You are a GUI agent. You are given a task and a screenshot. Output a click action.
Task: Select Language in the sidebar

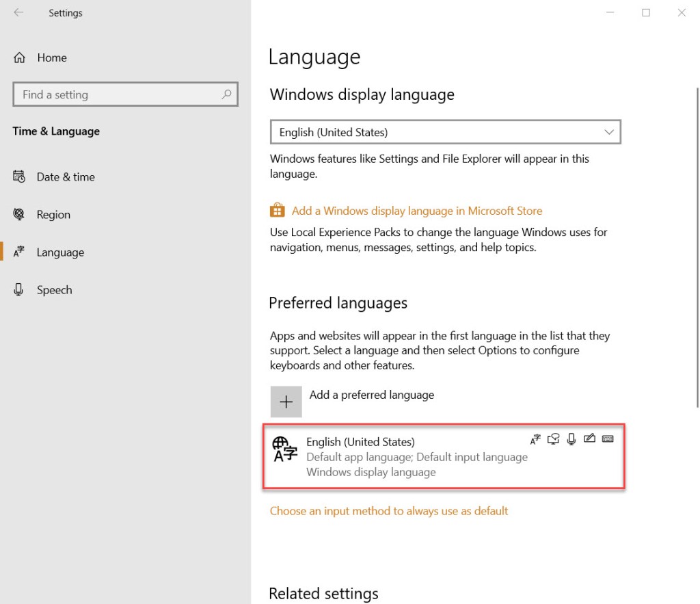point(59,252)
